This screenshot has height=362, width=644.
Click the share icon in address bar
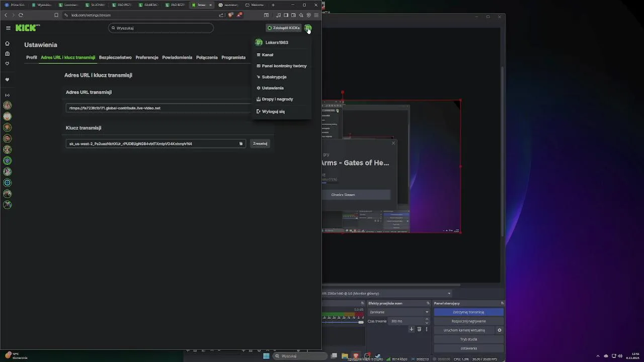point(221,15)
